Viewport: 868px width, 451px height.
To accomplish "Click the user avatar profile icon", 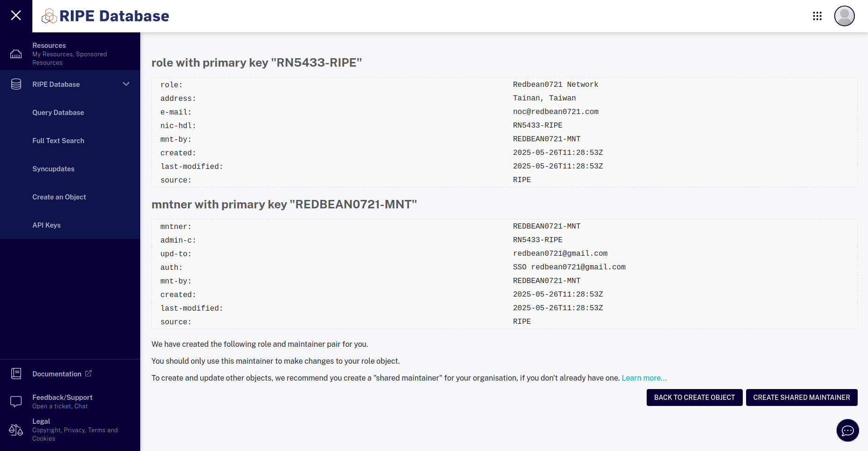I will (844, 15).
